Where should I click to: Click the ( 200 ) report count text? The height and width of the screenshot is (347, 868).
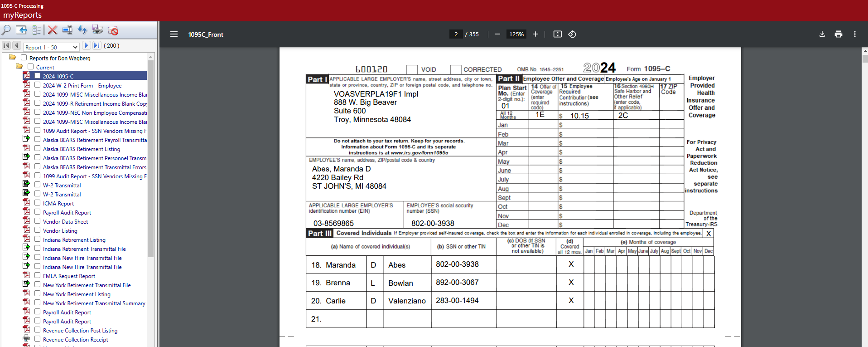tap(111, 46)
